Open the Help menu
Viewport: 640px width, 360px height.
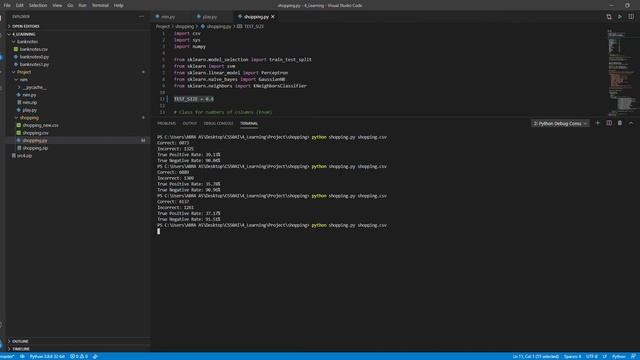point(118,5)
